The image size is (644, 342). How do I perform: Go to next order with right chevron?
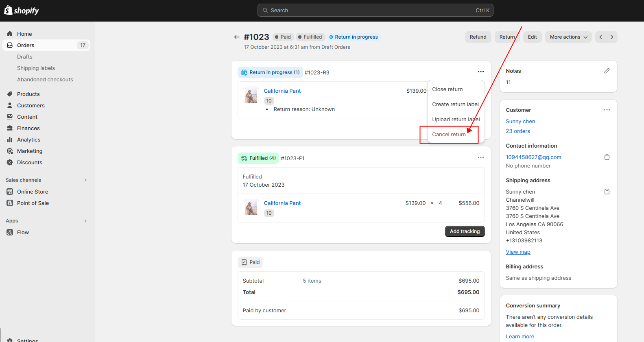611,37
